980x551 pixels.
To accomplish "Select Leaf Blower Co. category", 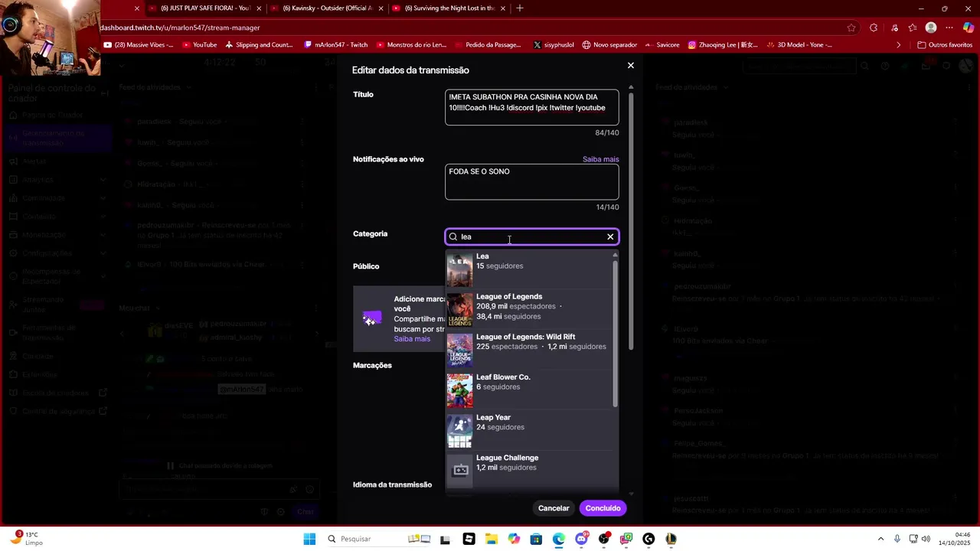I will click(x=529, y=390).
